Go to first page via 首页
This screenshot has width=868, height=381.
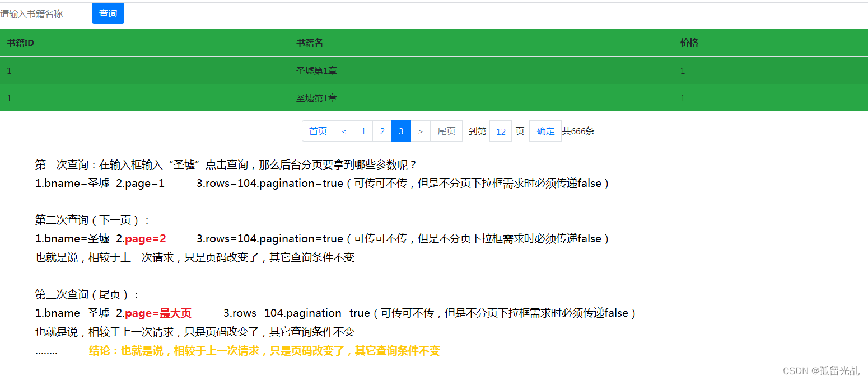[x=318, y=131]
